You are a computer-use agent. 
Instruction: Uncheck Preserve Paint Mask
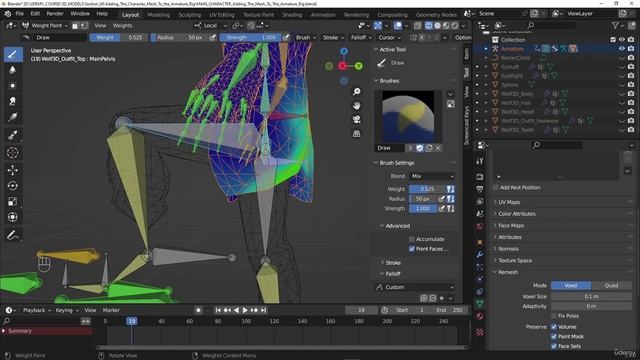click(554, 337)
